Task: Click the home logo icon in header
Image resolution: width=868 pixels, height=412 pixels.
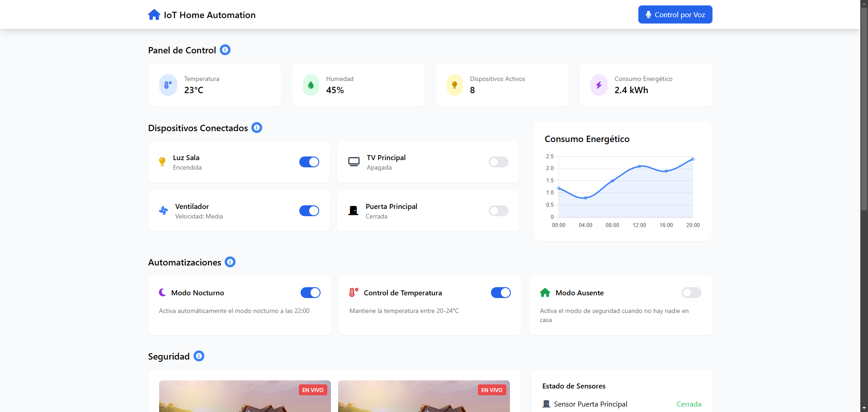Action: [x=154, y=15]
